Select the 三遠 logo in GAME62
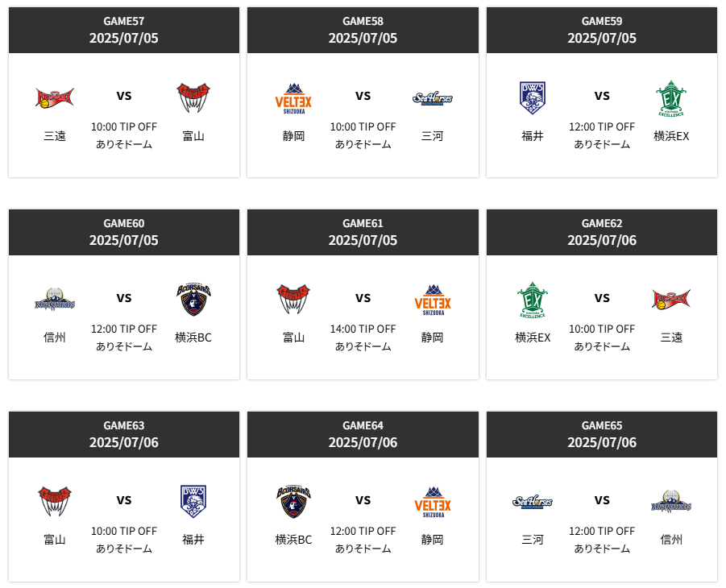726x588 pixels. tap(671, 299)
